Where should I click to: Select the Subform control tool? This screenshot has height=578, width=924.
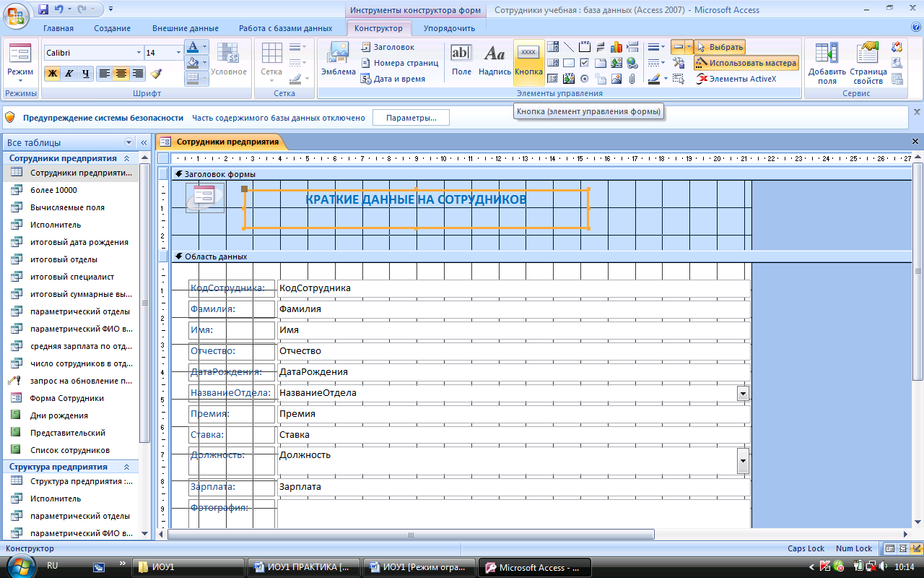(553, 79)
